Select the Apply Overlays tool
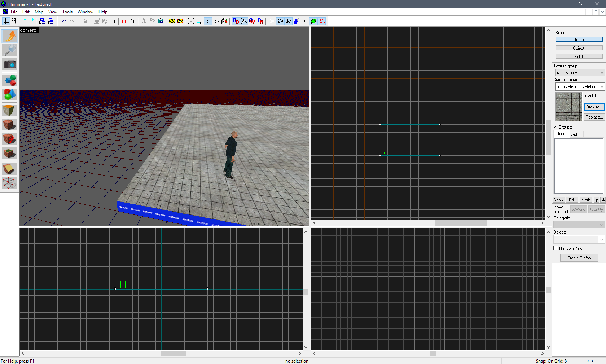606x364 pixels. pyautogui.click(x=10, y=153)
